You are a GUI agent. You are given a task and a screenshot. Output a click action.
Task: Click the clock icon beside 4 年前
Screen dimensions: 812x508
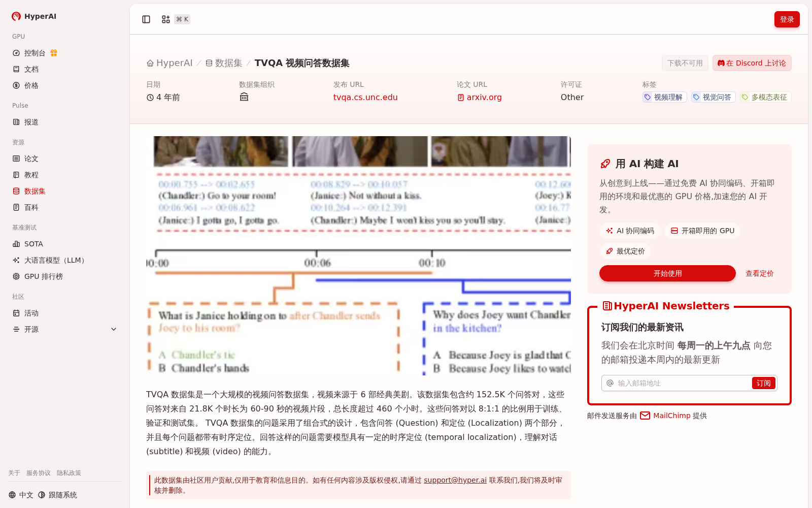pyautogui.click(x=150, y=98)
